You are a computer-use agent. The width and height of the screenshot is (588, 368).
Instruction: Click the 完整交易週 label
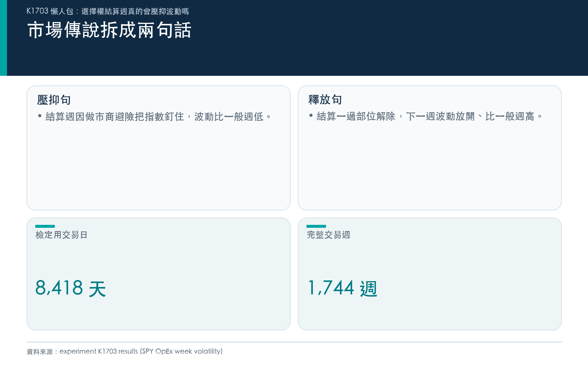point(329,235)
